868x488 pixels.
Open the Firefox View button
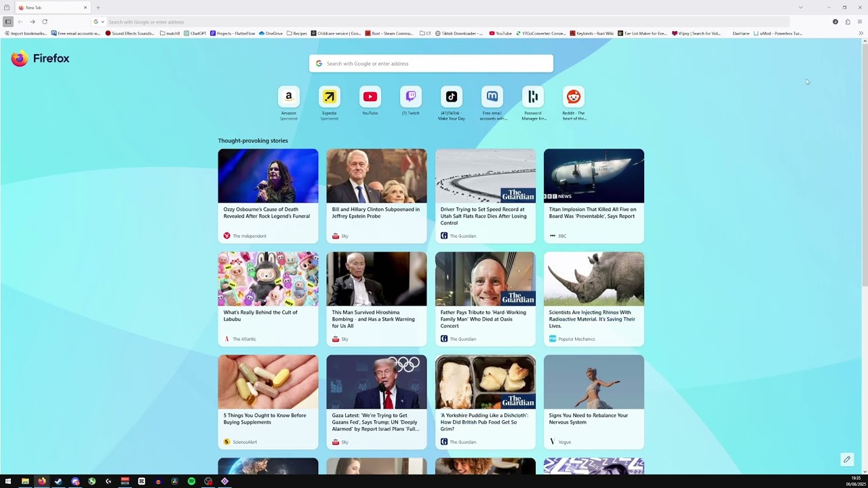click(x=7, y=7)
